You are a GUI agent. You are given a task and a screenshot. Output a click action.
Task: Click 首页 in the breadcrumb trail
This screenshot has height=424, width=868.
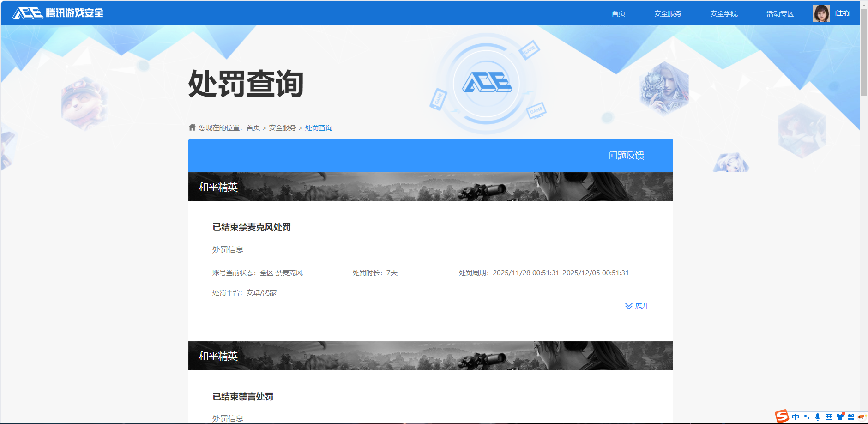point(252,127)
